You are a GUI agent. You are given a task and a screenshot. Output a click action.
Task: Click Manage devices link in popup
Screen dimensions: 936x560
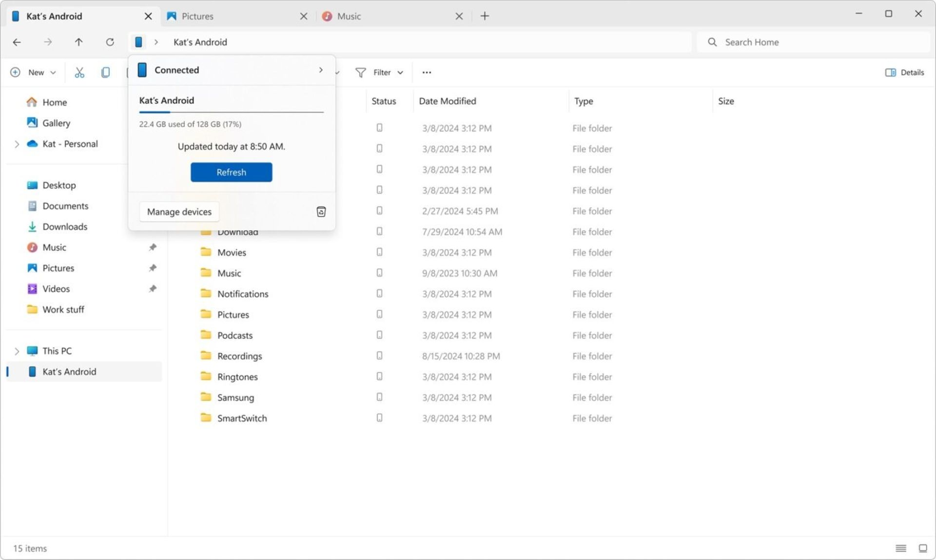178,212
